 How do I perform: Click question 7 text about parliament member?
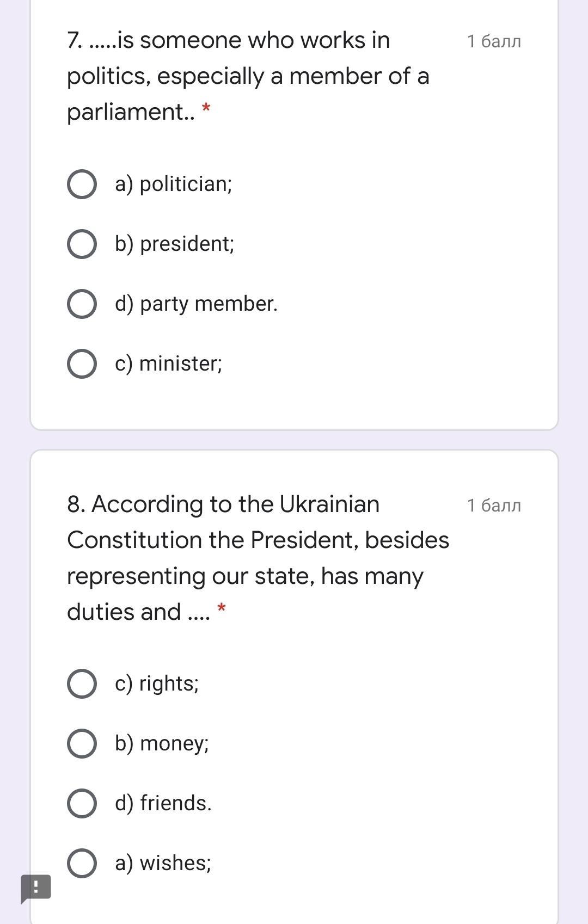[248, 76]
